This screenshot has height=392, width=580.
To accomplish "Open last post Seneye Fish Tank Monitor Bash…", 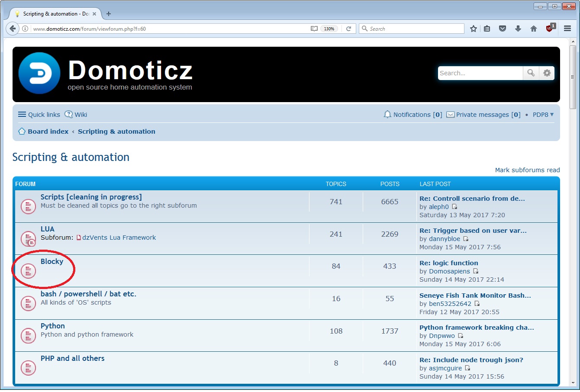I will (x=475, y=296).
